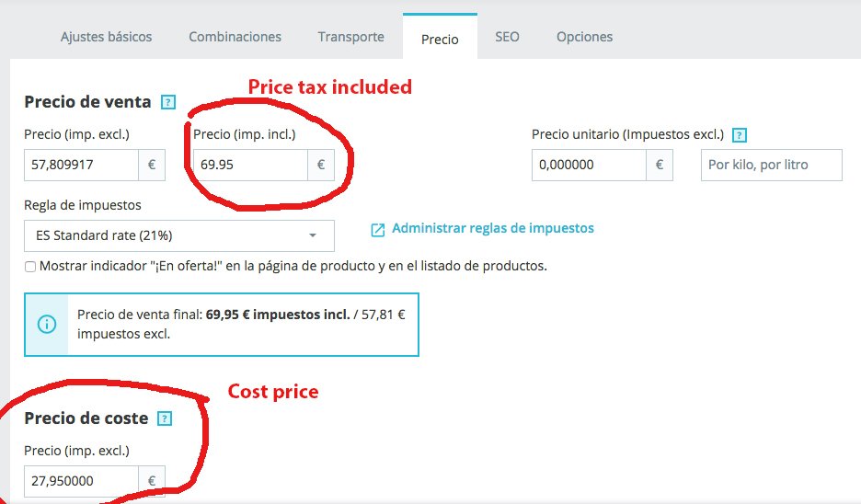This screenshot has width=861, height=504.
Task: Open help icon beside Precio de coste
Action: 165,418
